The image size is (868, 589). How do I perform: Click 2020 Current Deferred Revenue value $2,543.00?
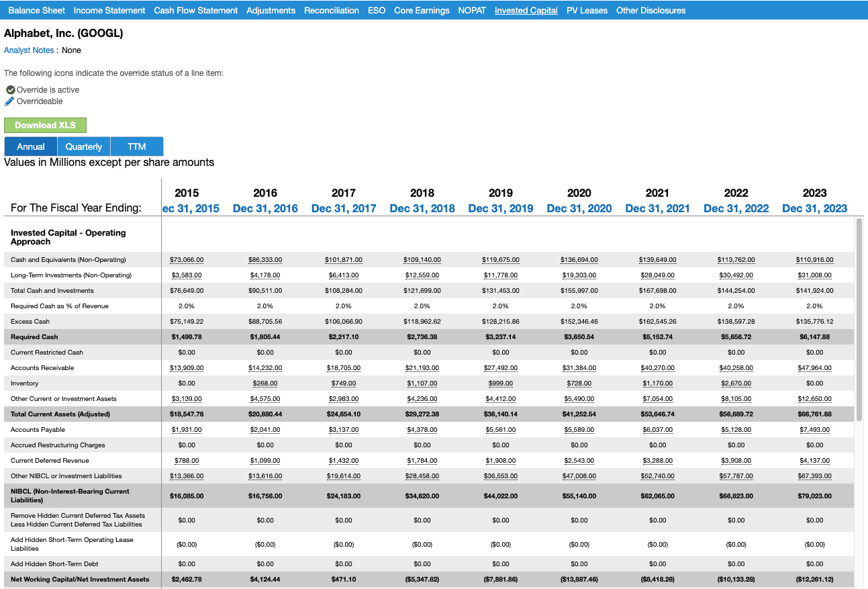tap(579, 461)
